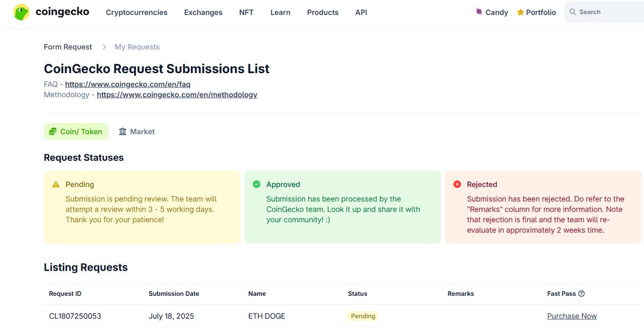Click the Remarks column header

tap(460, 294)
